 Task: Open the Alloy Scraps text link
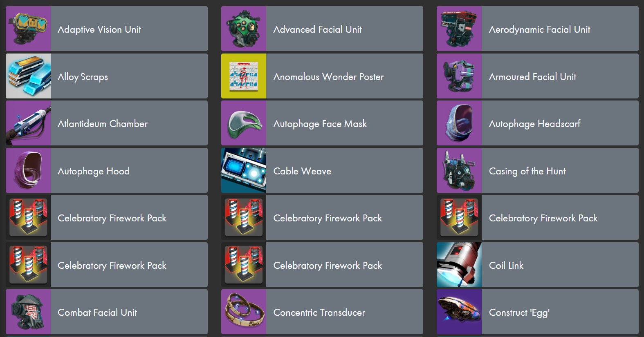coord(83,77)
